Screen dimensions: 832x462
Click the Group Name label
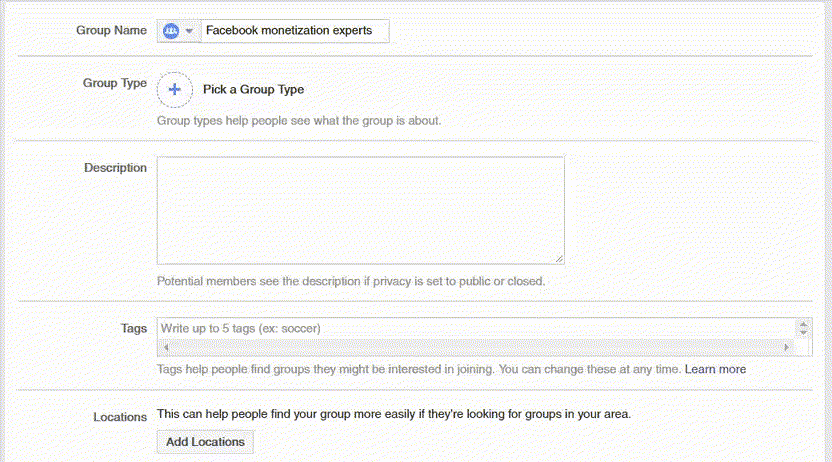coord(111,30)
